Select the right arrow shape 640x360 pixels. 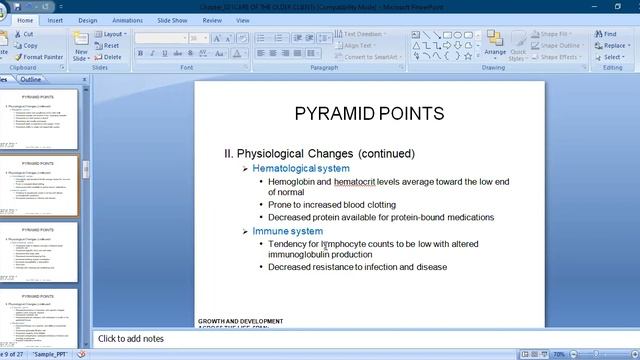[x=447, y=45]
